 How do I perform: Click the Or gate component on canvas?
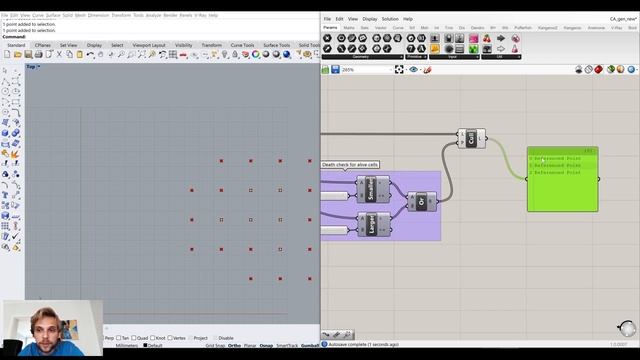pos(422,202)
